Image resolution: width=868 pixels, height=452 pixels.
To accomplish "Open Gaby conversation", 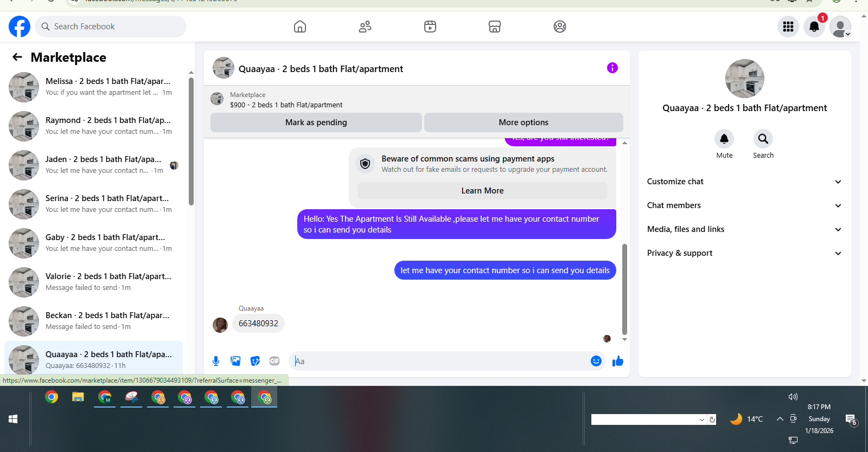I will click(x=93, y=243).
